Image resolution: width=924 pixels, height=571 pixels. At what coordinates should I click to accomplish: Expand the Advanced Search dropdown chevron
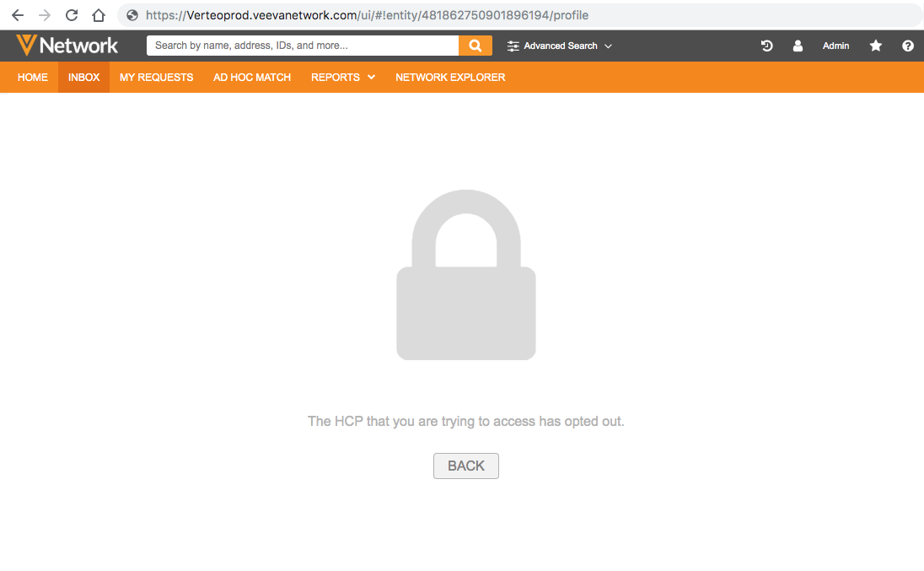point(608,46)
